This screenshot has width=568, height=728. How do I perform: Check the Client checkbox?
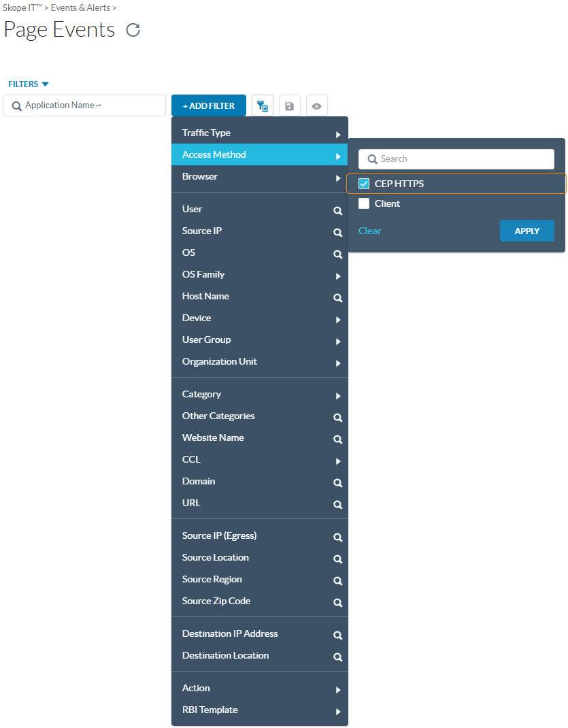(x=364, y=203)
